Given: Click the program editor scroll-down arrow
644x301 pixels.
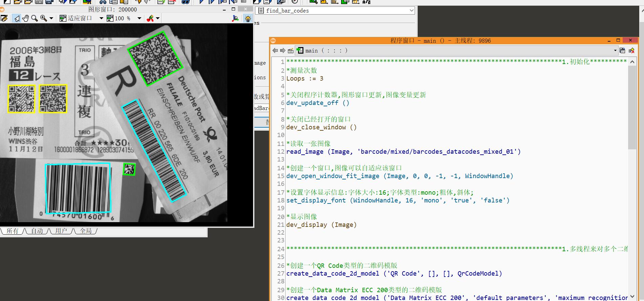Looking at the screenshot, I should 632,297.
